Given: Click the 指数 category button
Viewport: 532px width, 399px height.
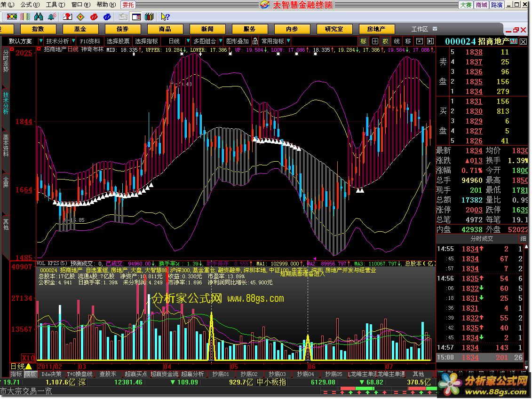Looking at the screenshot, I should (x=38, y=29).
